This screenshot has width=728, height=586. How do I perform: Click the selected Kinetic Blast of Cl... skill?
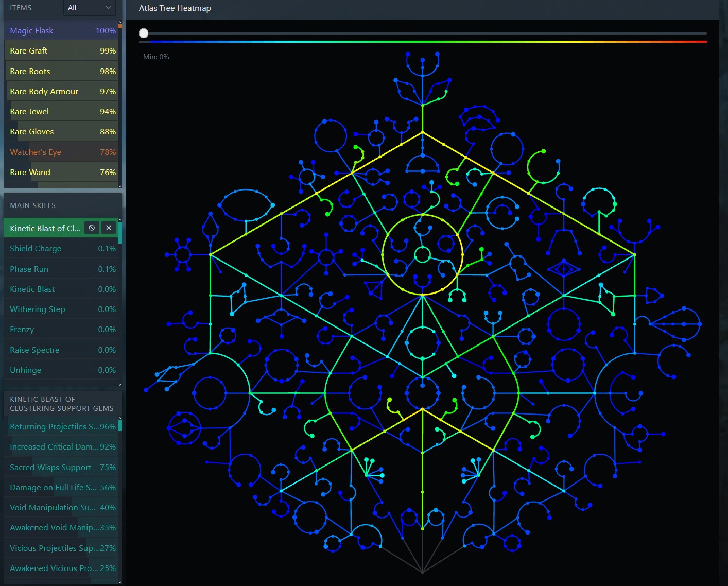tap(45, 228)
